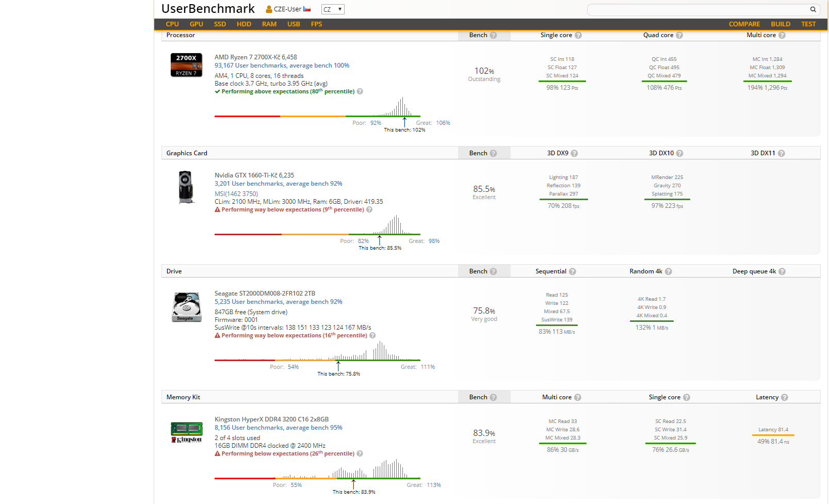Screen dimensions: 829x504
Task: Click help icon next to Multi core in Processor section
Action: pyautogui.click(x=782, y=36)
